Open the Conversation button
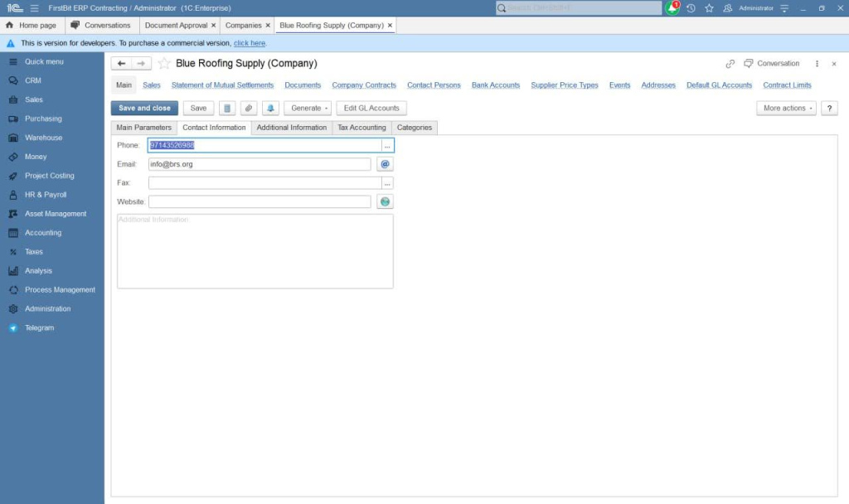The width and height of the screenshot is (849, 504). (772, 64)
